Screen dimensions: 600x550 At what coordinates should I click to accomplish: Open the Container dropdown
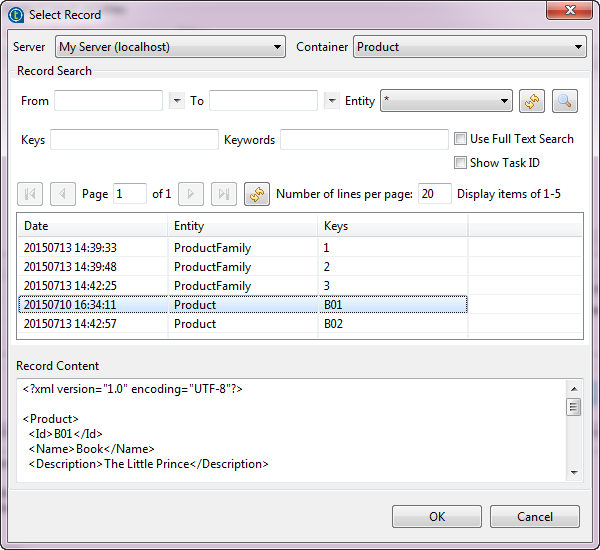coord(470,47)
